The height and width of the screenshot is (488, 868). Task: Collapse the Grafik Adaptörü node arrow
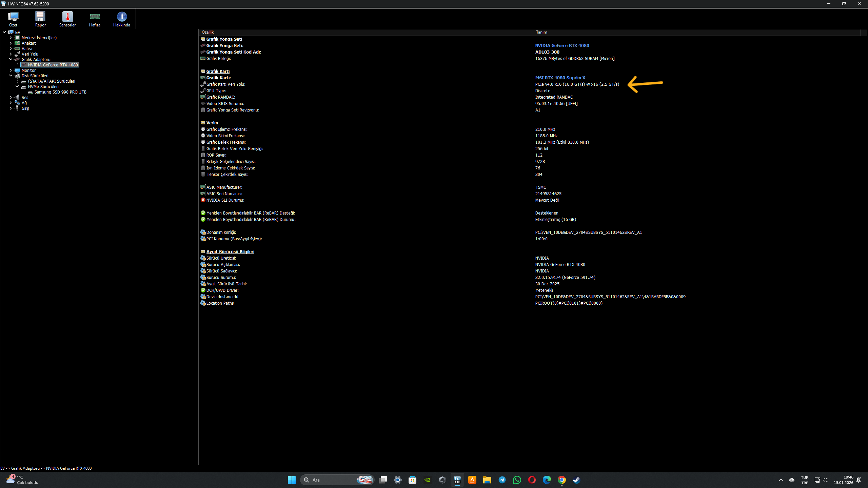[x=11, y=59]
